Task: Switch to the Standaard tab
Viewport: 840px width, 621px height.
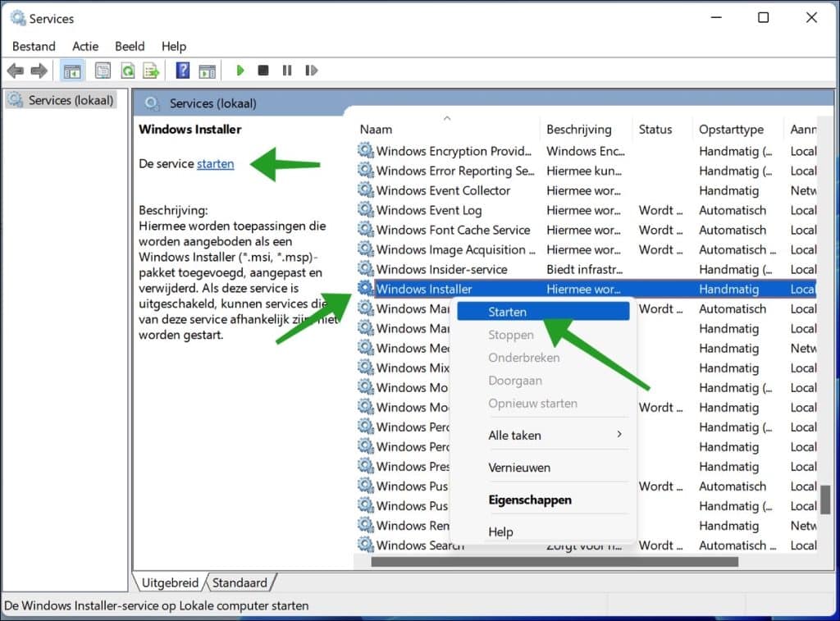Action: (239, 582)
